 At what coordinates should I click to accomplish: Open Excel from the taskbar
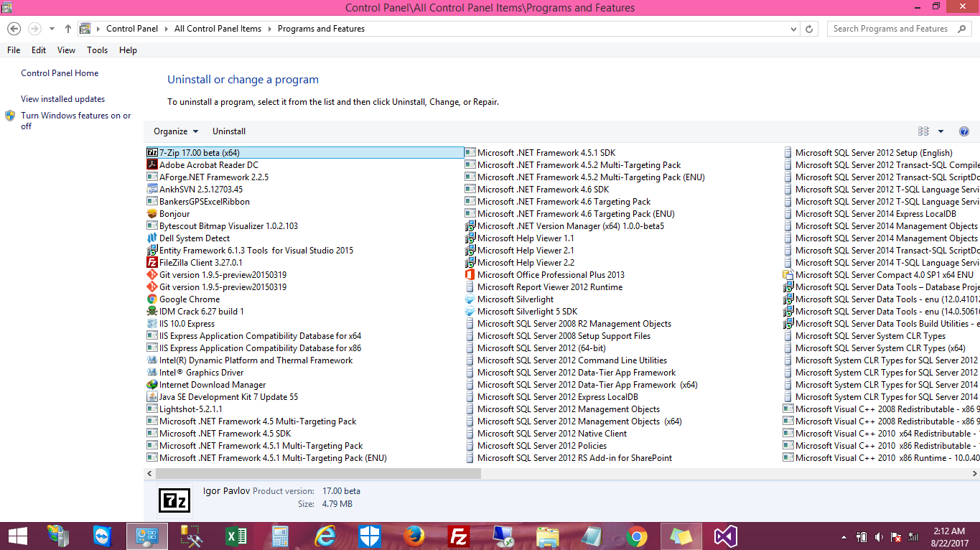(x=236, y=536)
